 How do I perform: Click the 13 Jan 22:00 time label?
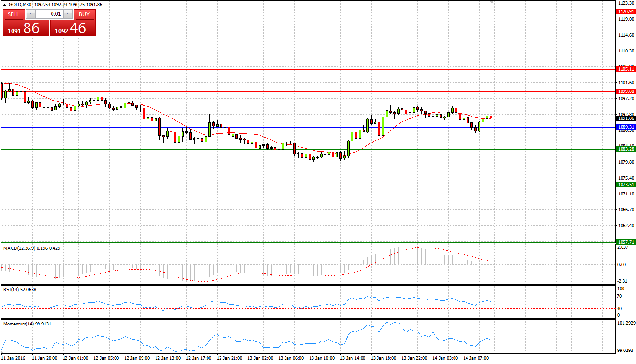coord(415,358)
